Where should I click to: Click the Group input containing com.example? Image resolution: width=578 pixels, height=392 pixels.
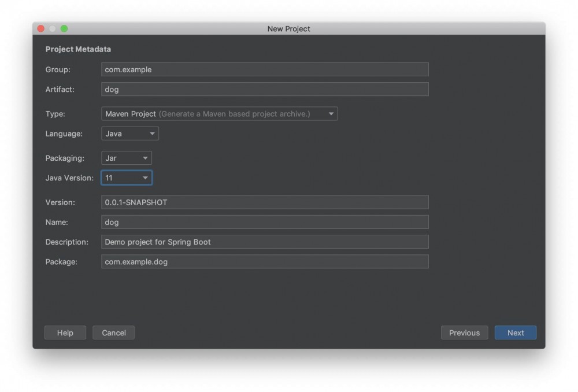tap(264, 69)
